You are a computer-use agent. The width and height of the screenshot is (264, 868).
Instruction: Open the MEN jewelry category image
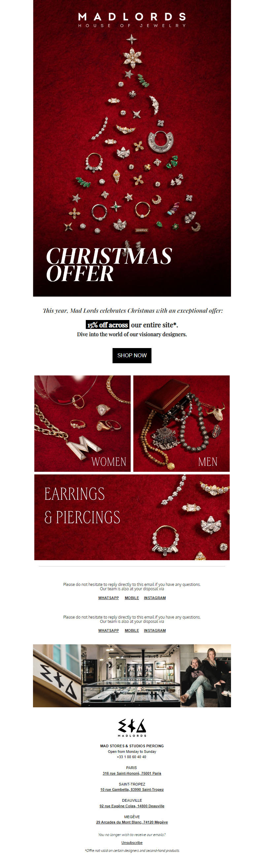pyautogui.click(x=181, y=424)
